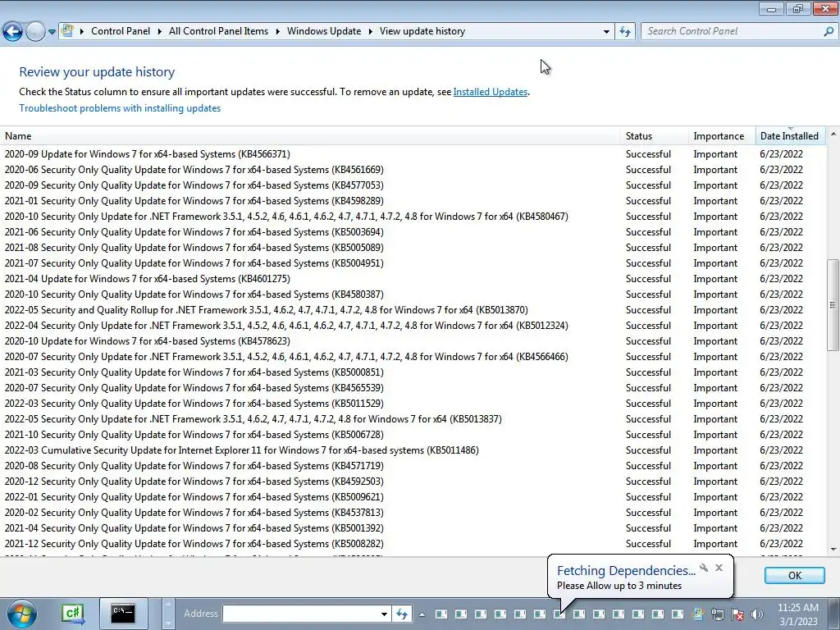Click the search magnifier icon
The image size is (840, 630).
click(829, 31)
